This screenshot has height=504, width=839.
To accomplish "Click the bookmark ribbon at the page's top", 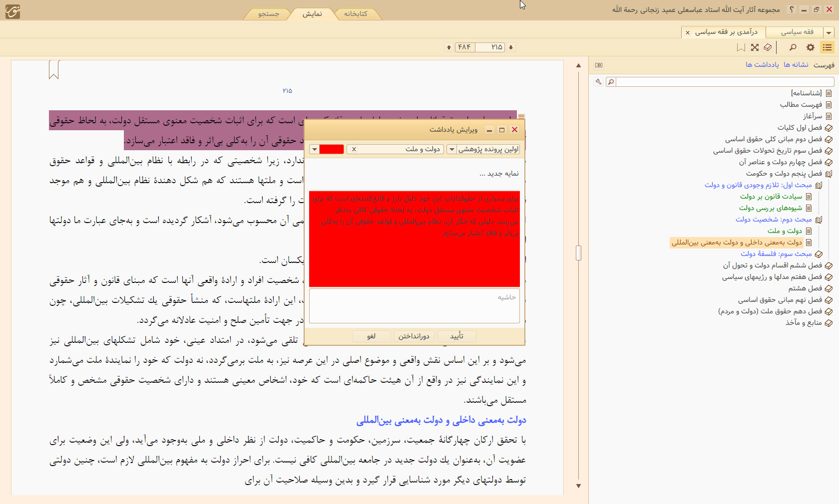I will pos(54,69).
